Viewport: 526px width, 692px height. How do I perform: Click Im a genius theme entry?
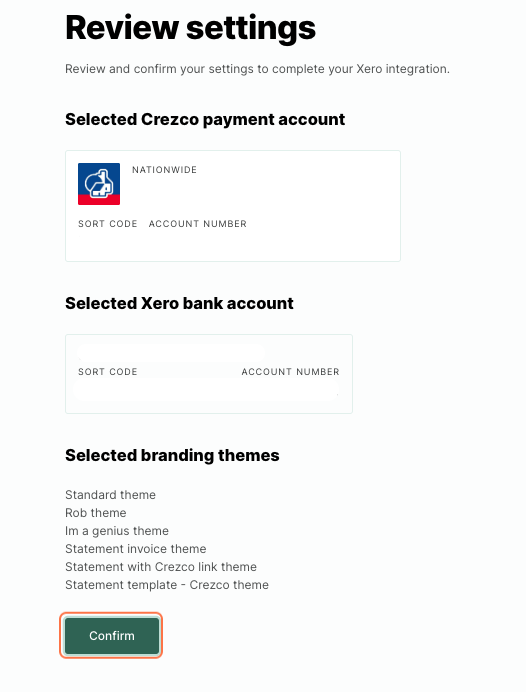click(117, 531)
